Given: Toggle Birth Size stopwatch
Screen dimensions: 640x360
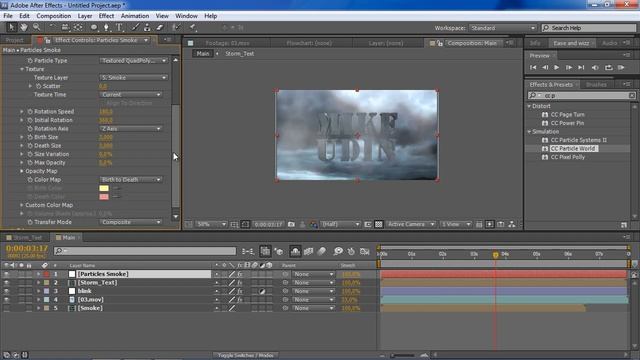Looking at the screenshot, I should pos(30,137).
